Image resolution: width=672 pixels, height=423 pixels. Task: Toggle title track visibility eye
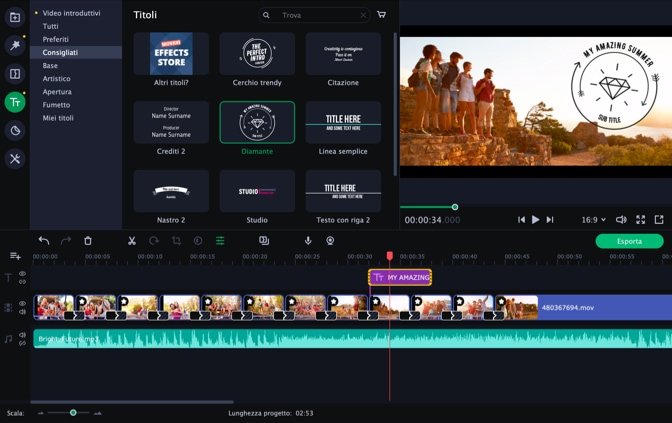click(22, 273)
